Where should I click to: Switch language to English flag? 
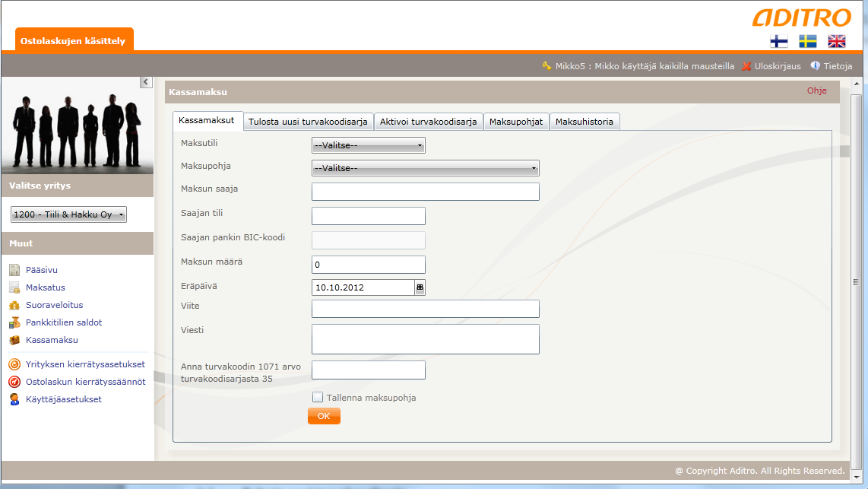tap(836, 42)
